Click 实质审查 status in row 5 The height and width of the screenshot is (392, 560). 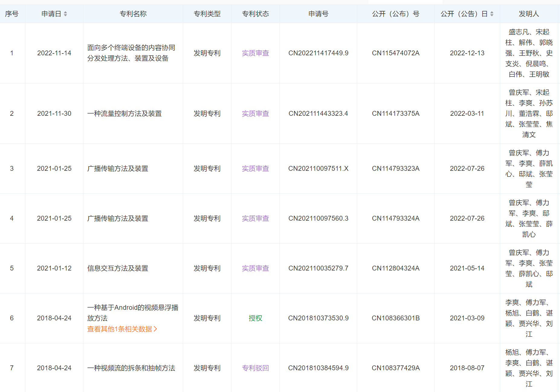pyautogui.click(x=255, y=268)
